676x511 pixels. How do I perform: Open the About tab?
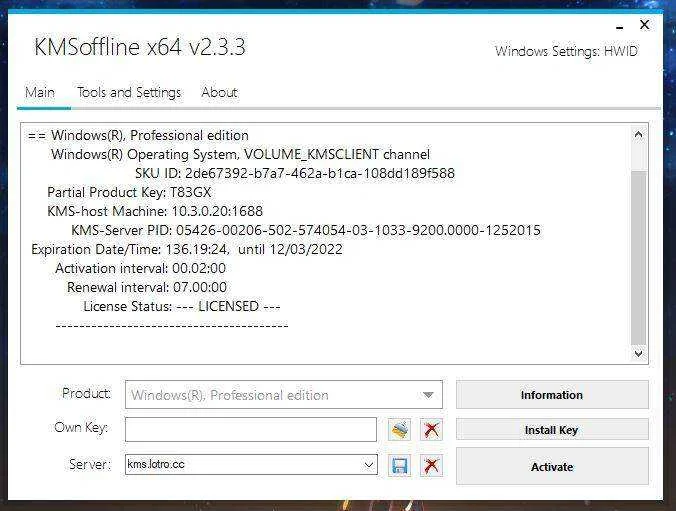[x=219, y=92]
